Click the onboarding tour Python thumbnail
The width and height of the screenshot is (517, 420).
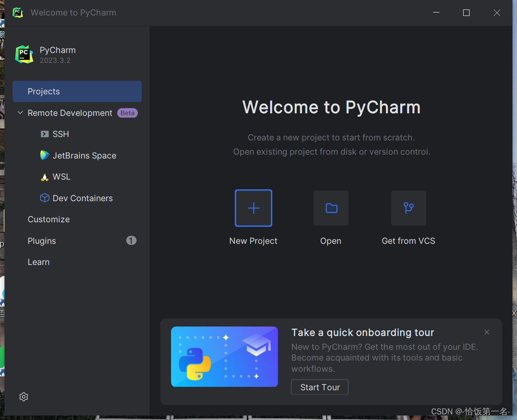[224, 357]
